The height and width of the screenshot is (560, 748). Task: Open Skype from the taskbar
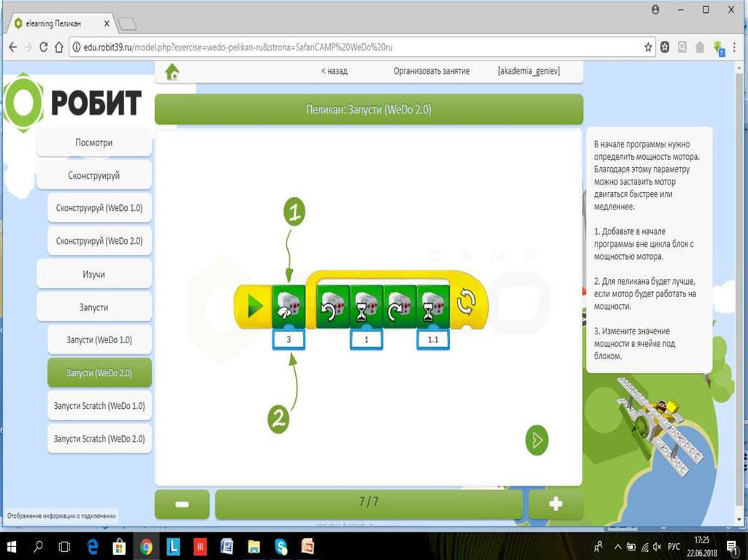281,547
